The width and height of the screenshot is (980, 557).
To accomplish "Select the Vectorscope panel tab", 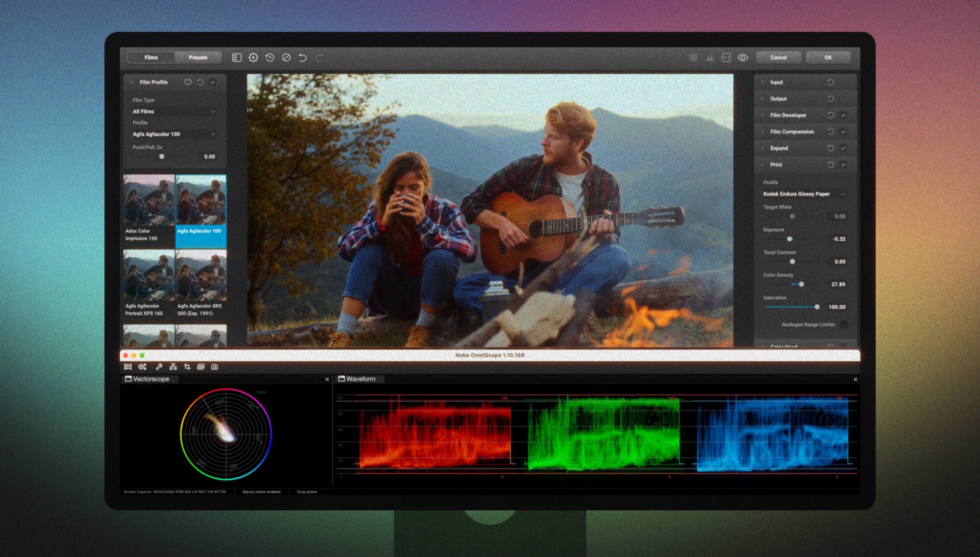I will (x=151, y=379).
